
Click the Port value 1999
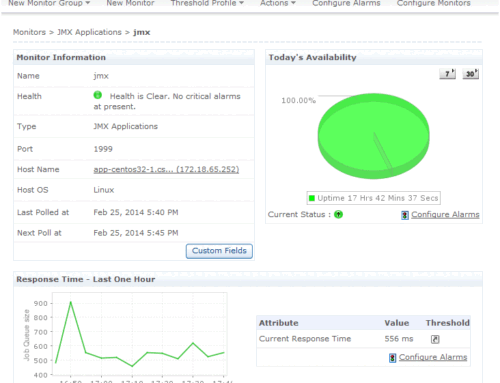point(103,149)
